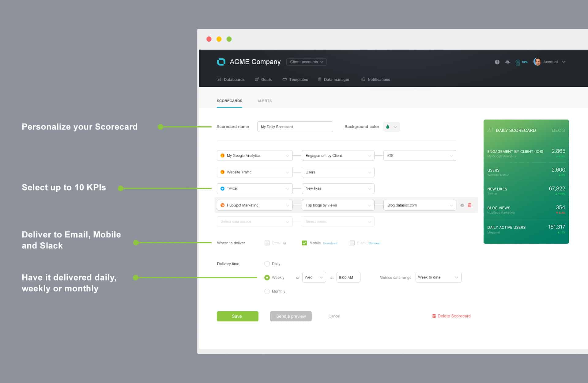The image size is (588, 383).
Task: Click the Scorecard name input field
Action: [295, 127]
